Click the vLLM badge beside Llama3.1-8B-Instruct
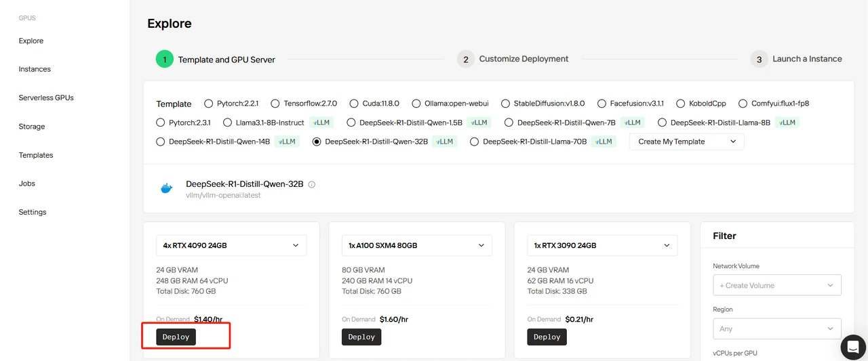This screenshot has height=361, width=868. (x=321, y=123)
